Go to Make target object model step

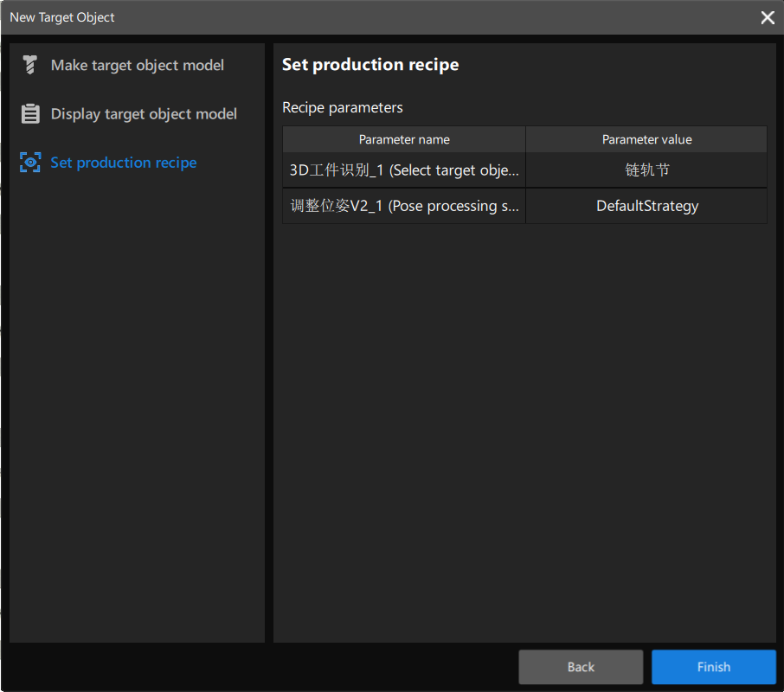[137, 65]
